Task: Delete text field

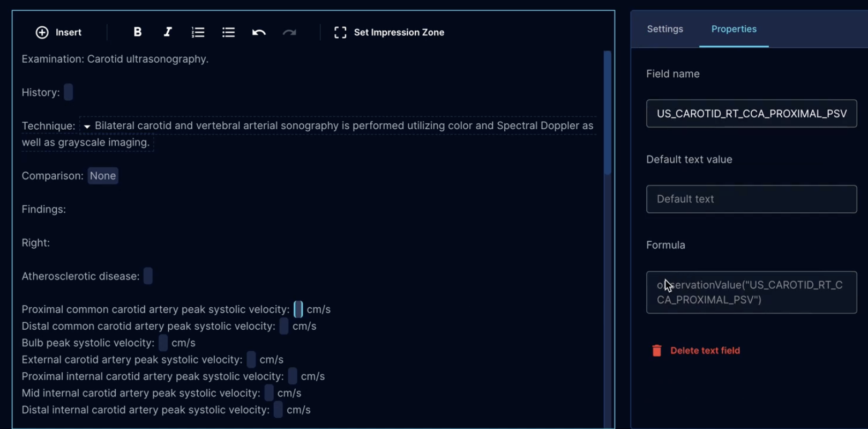Action: (x=696, y=351)
